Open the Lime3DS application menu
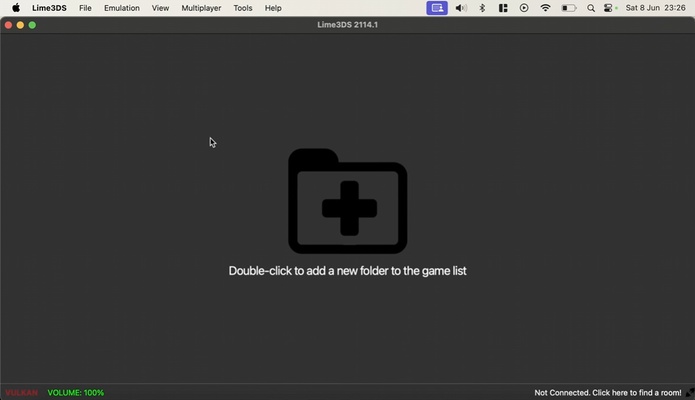695x400 pixels. [49, 8]
